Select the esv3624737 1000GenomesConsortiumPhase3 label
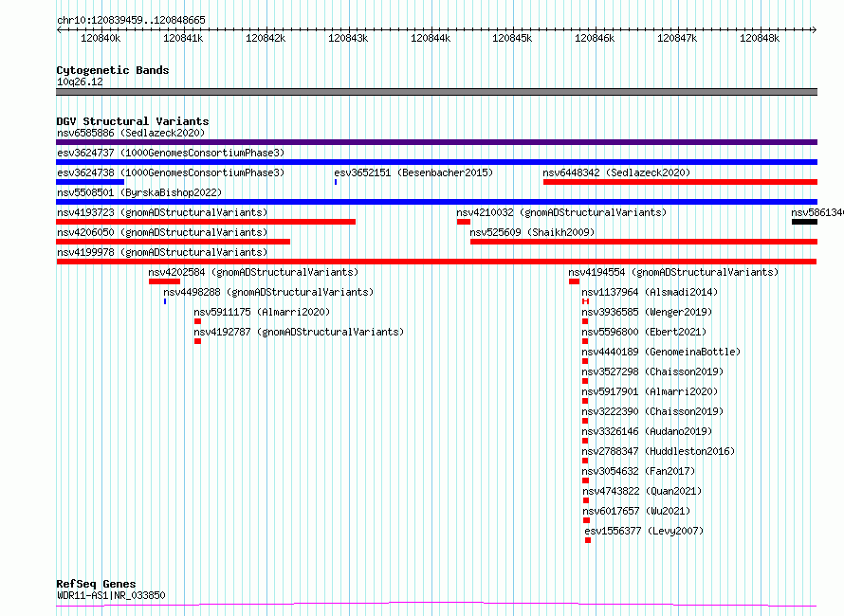 (x=171, y=153)
